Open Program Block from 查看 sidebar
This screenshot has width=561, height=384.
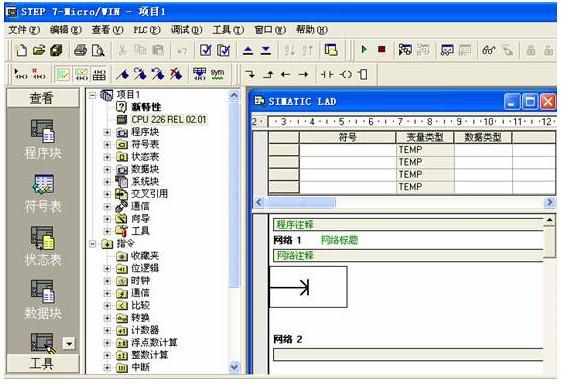[x=43, y=139]
